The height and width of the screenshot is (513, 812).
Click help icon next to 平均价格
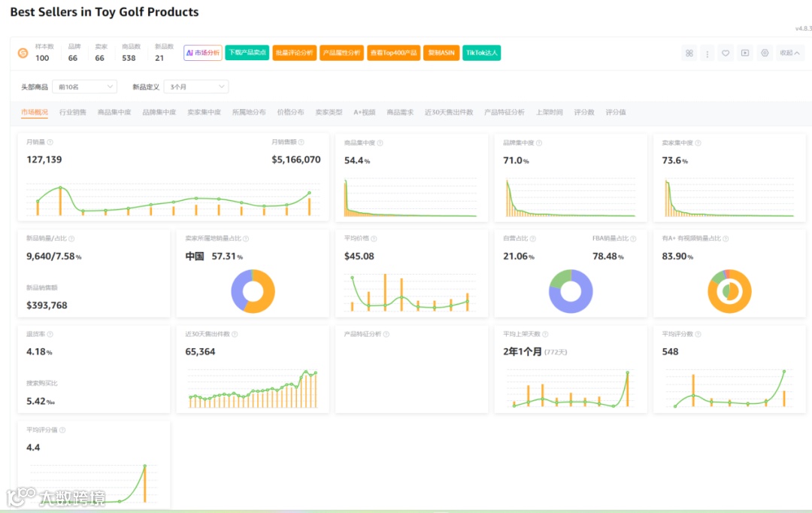point(374,239)
